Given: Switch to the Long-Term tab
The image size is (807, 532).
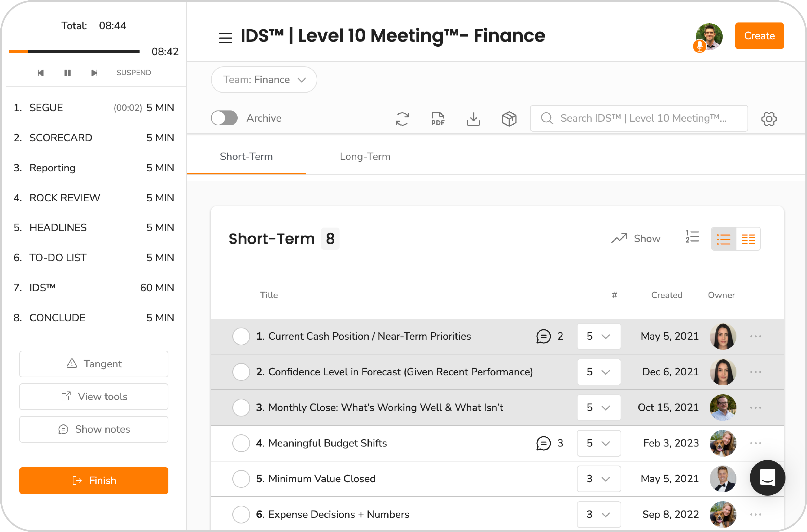Looking at the screenshot, I should pyautogui.click(x=365, y=156).
